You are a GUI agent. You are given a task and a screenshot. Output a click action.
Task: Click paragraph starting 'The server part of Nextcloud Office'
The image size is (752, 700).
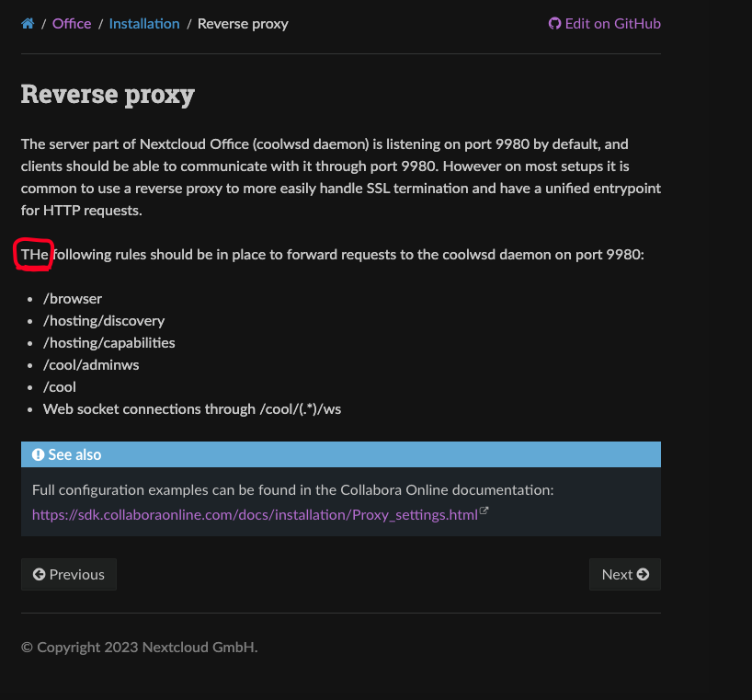tap(341, 177)
